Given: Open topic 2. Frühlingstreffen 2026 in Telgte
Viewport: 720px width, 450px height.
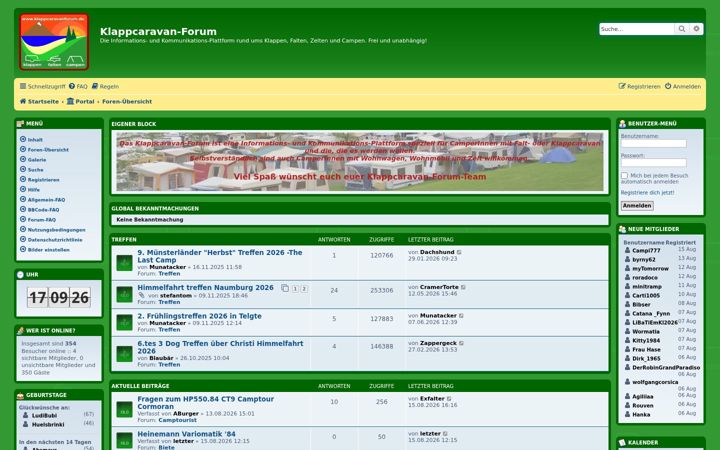Looking at the screenshot, I should pyautogui.click(x=199, y=316).
